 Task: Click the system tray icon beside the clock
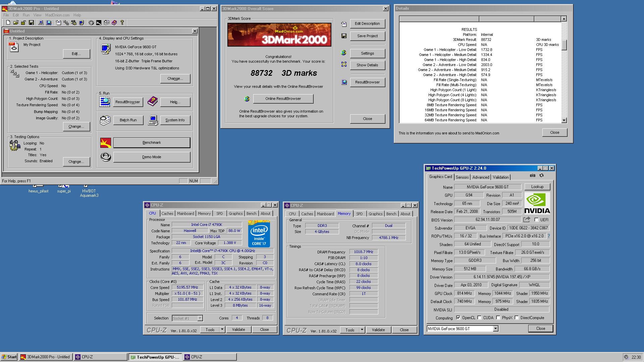(626, 357)
